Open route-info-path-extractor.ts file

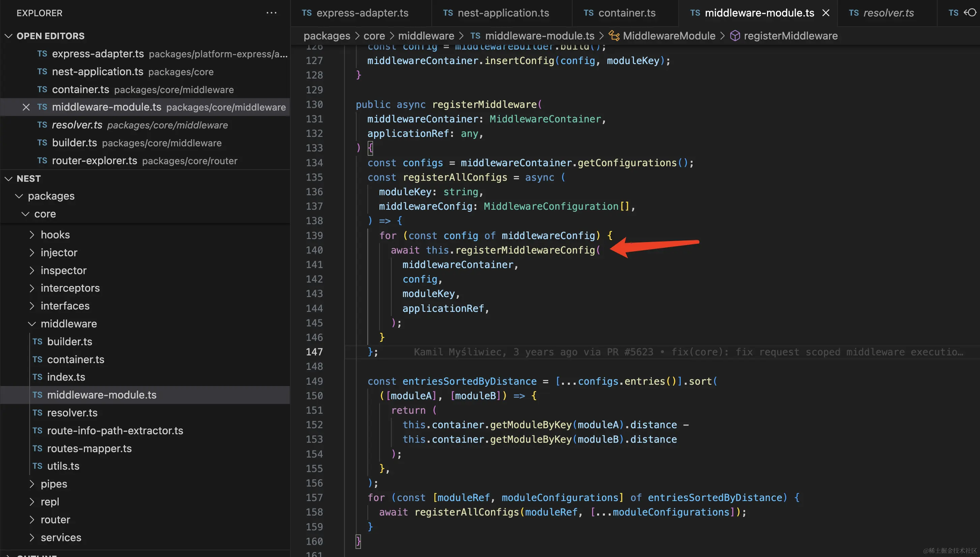[x=145, y=430]
